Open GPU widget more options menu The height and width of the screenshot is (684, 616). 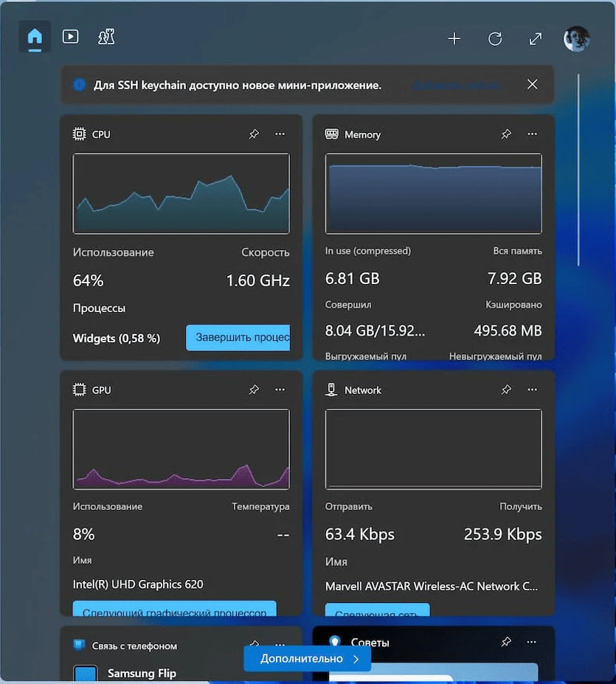tap(280, 390)
